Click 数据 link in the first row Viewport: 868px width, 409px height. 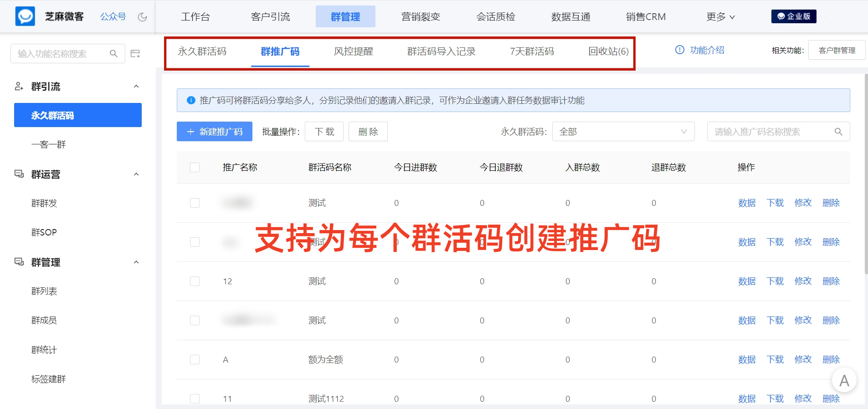click(747, 203)
